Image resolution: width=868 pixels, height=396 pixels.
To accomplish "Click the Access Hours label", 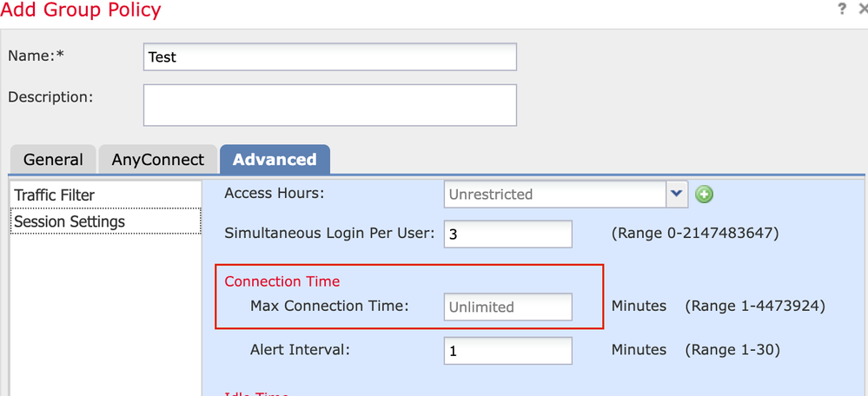I will coord(274,193).
